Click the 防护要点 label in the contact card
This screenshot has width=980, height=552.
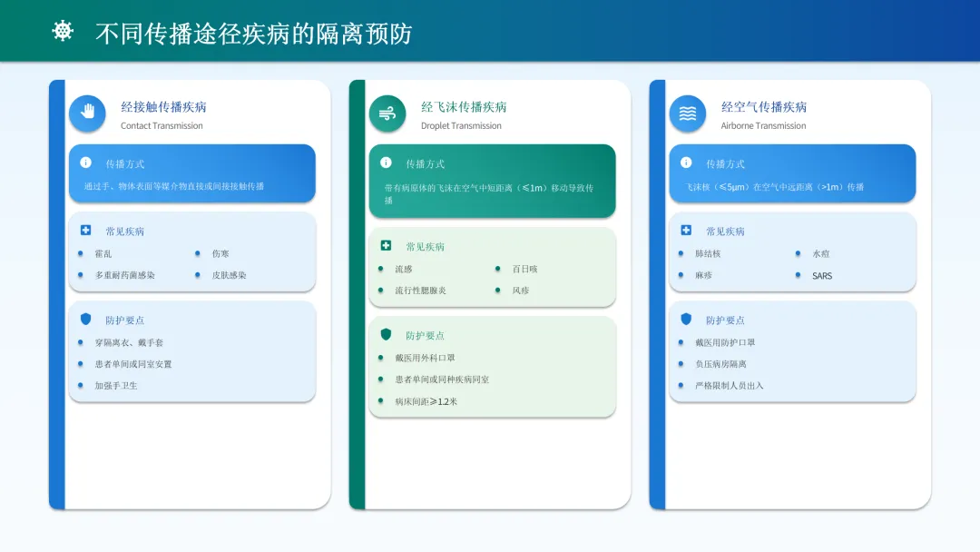tap(125, 320)
